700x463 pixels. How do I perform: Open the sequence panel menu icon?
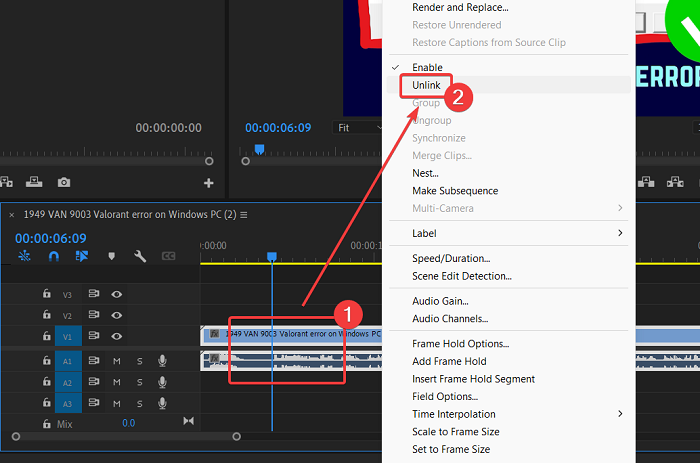click(x=244, y=215)
